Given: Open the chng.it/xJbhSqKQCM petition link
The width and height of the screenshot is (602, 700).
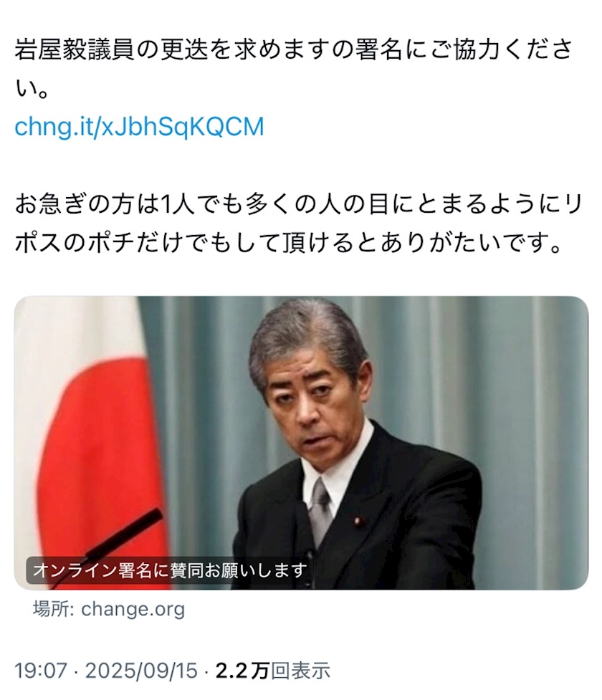Looking at the screenshot, I should pos(139,127).
